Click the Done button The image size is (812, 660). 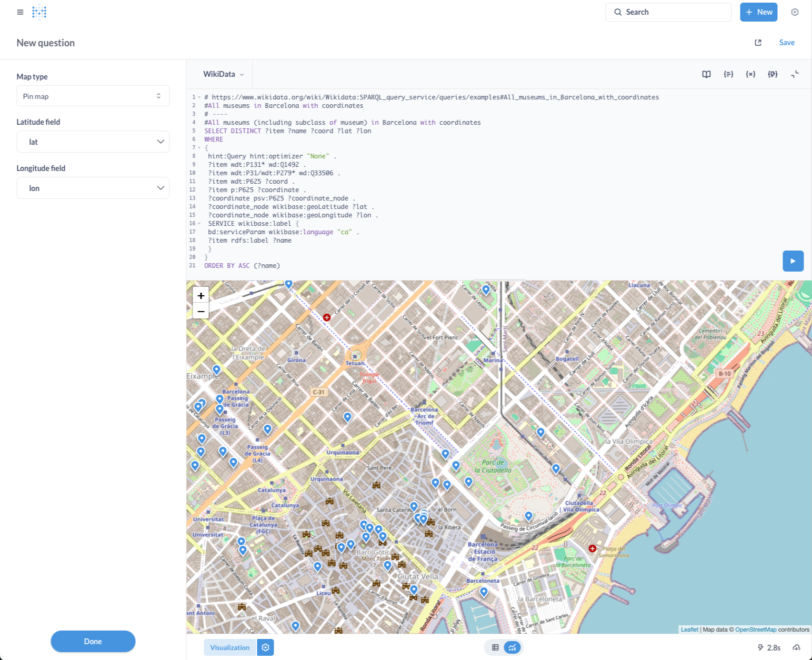pyautogui.click(x=93, y=641)
